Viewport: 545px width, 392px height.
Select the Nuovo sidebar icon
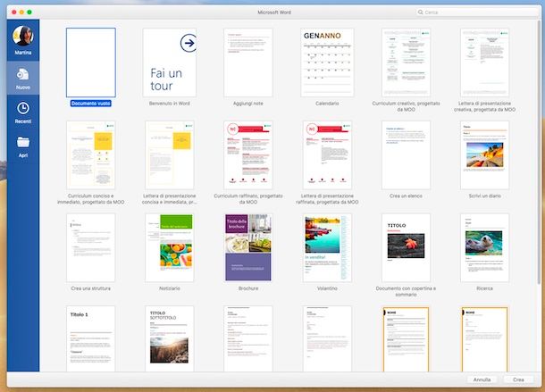coord(23,75)
